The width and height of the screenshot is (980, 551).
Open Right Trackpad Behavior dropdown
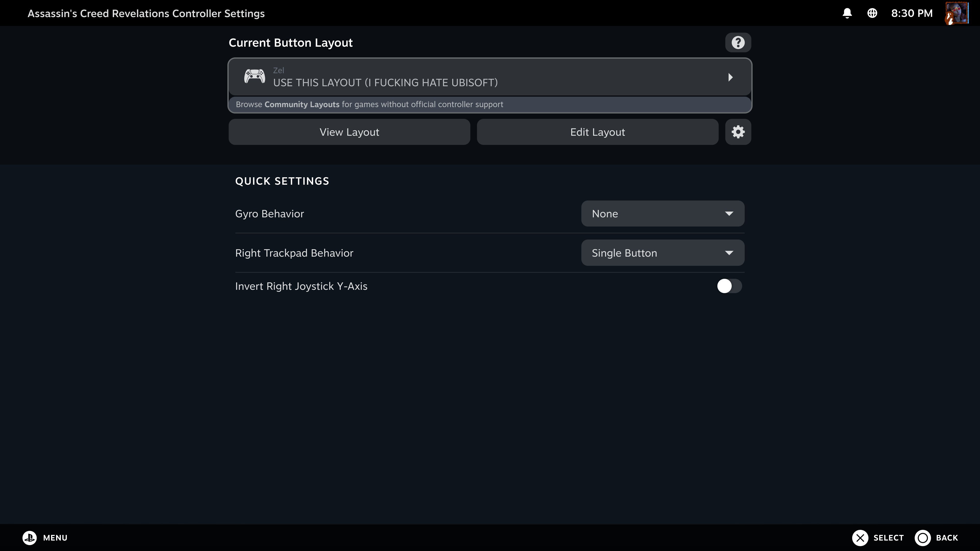tap(662, 253)
